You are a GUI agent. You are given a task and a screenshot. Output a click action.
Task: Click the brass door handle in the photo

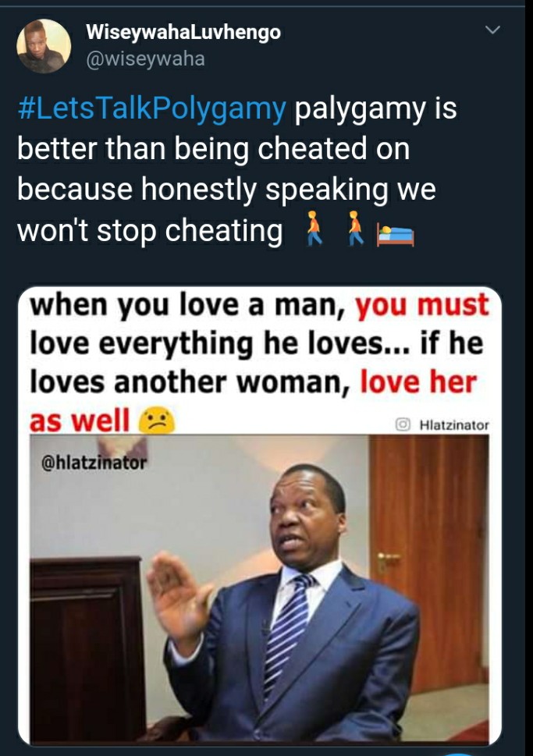point(389,561)
